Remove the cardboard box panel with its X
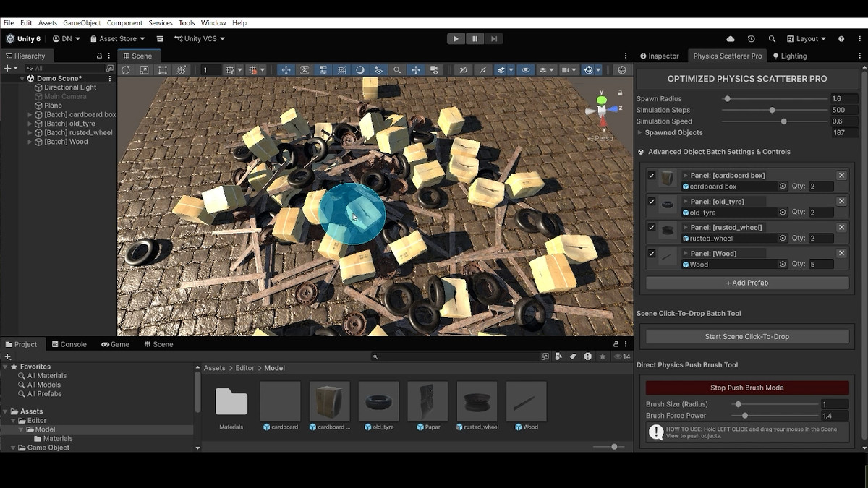The image size is (868, 488). click(x=841, y=175)
